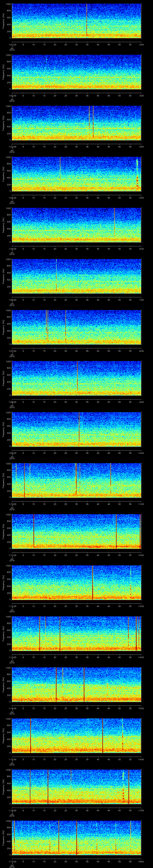This screenshot has height=868, width=153.
Task: Select the 2:00 end time label
Action: (141, 44)
